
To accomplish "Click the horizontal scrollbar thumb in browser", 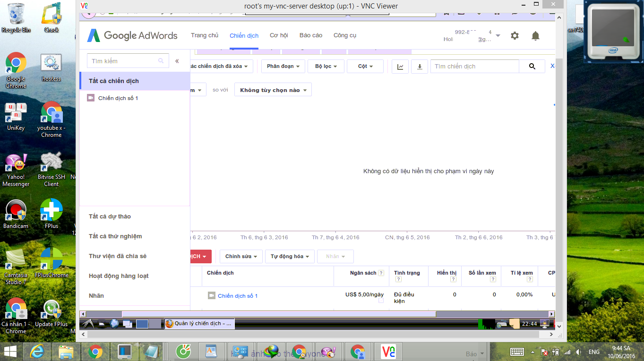I will 279,314.
